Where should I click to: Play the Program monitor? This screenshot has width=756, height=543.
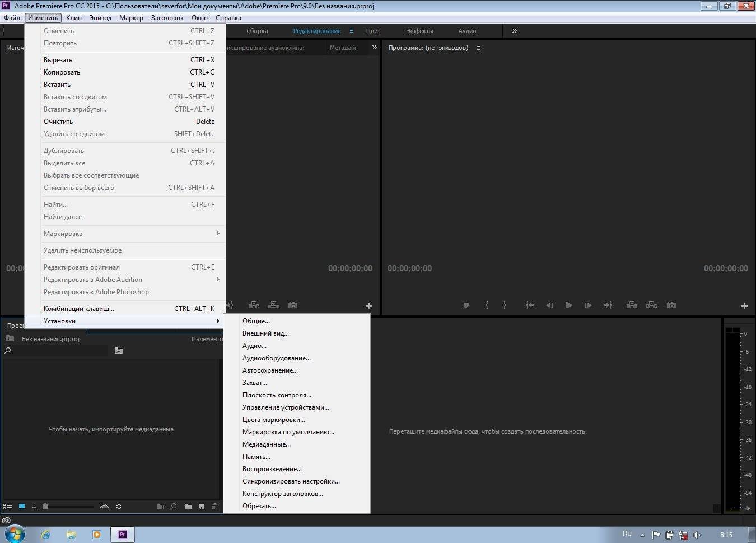569,305
